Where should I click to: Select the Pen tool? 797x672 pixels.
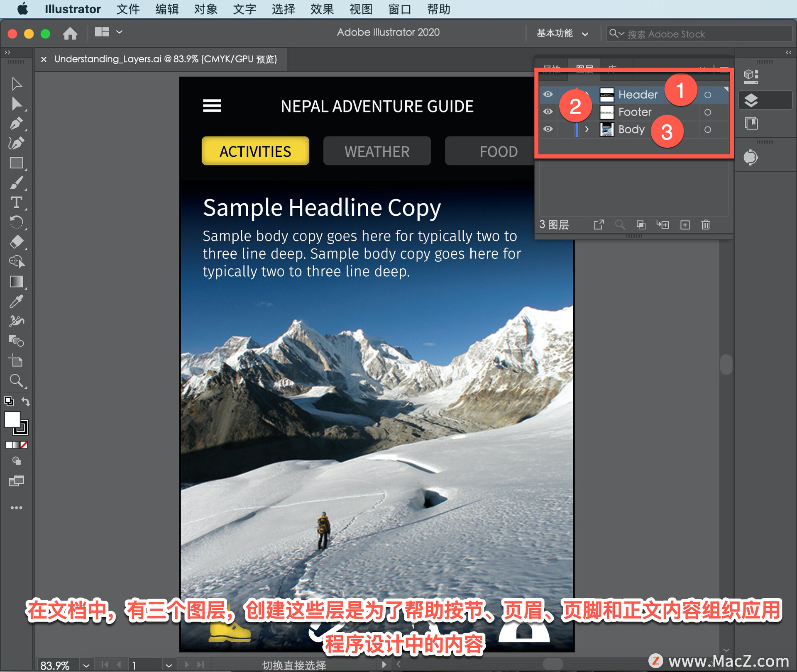[x=16, y=123]
